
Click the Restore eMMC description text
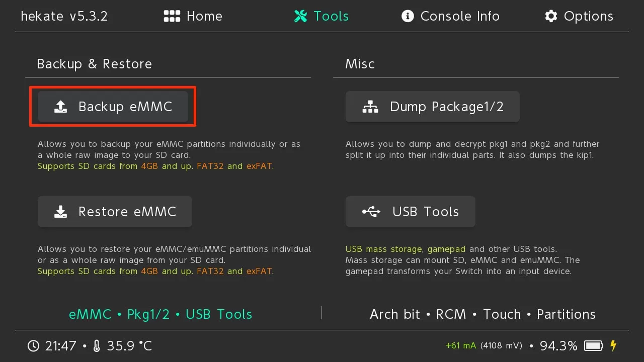click(174, 260)
